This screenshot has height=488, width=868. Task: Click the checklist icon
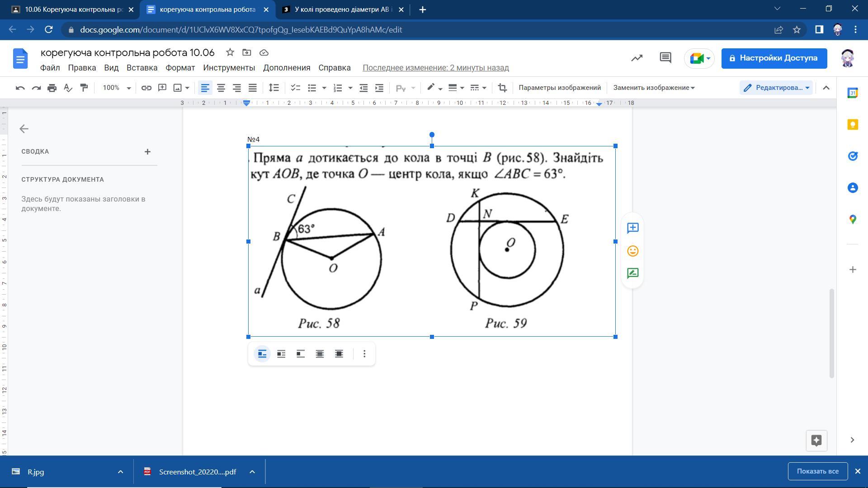[x=295, y=88]
